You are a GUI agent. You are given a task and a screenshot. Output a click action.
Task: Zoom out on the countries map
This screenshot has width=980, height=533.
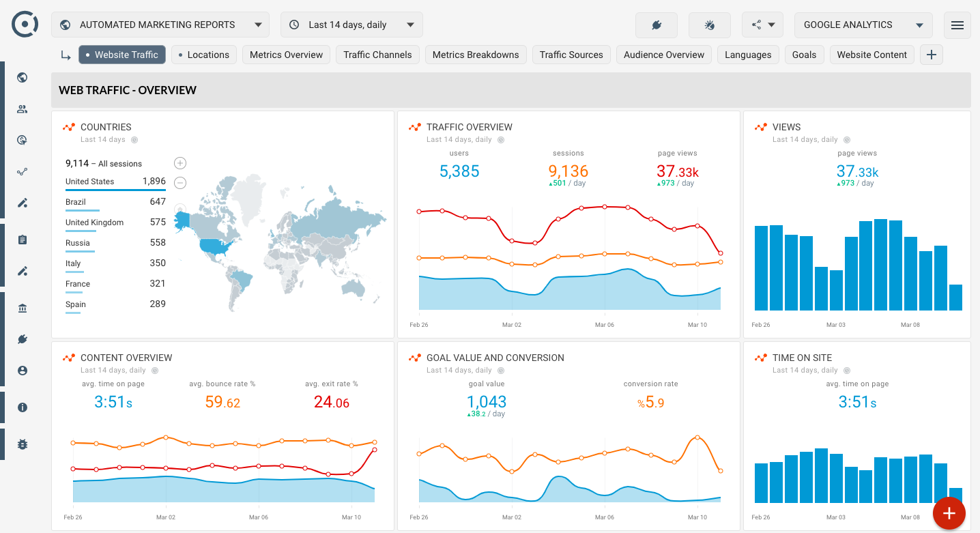(x=180, y=183)
